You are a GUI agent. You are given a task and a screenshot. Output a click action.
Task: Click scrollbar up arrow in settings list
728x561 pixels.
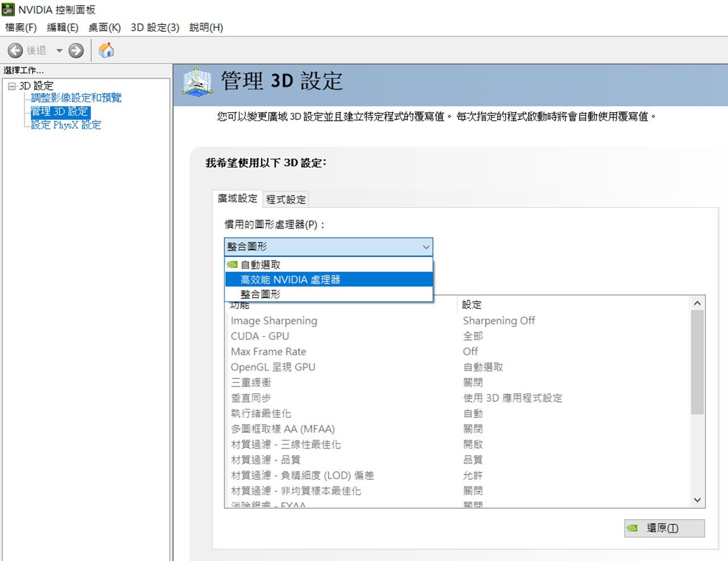point(697,304)
